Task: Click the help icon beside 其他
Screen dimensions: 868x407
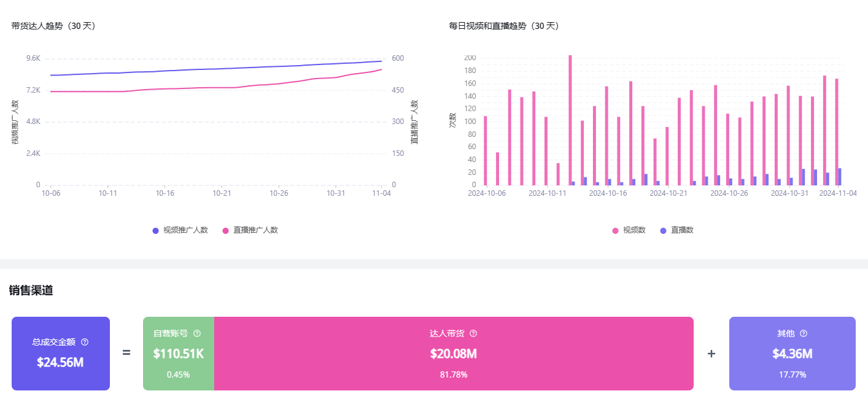Action: [x=804, y=333]
